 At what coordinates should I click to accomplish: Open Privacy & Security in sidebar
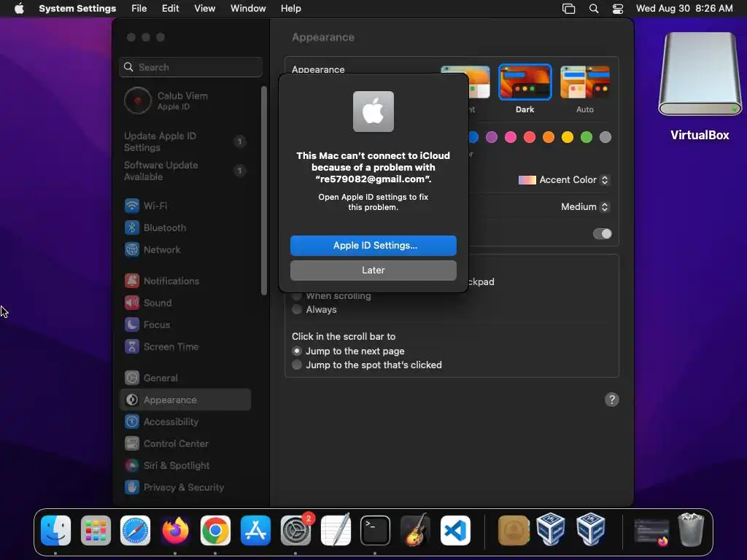coord(185,488)
